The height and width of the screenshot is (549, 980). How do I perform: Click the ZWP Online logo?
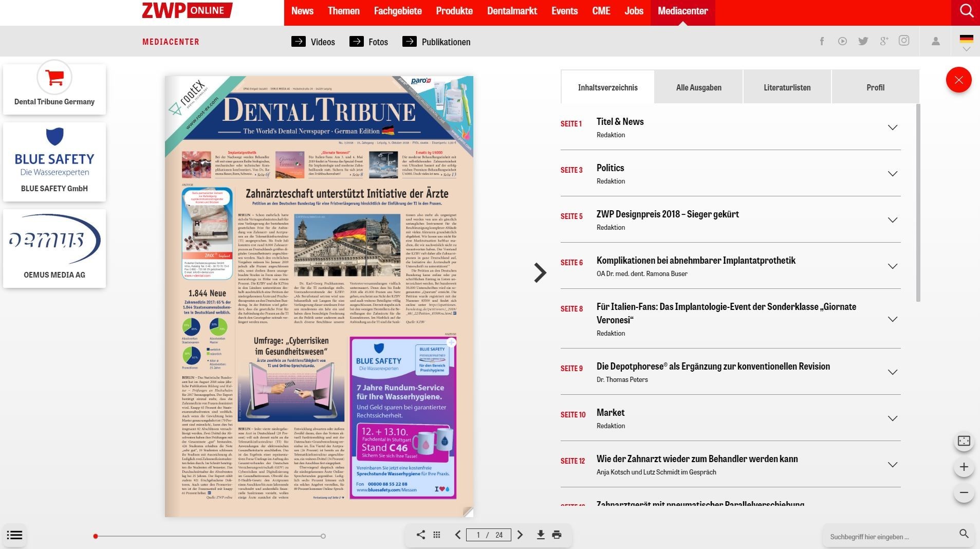pyautogui.click(x=187, y=11)
